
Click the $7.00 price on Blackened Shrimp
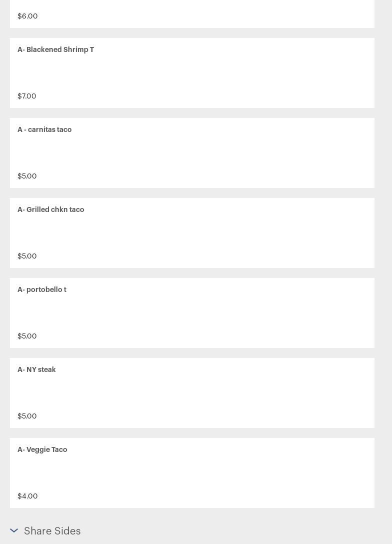(x=27, y=96)
